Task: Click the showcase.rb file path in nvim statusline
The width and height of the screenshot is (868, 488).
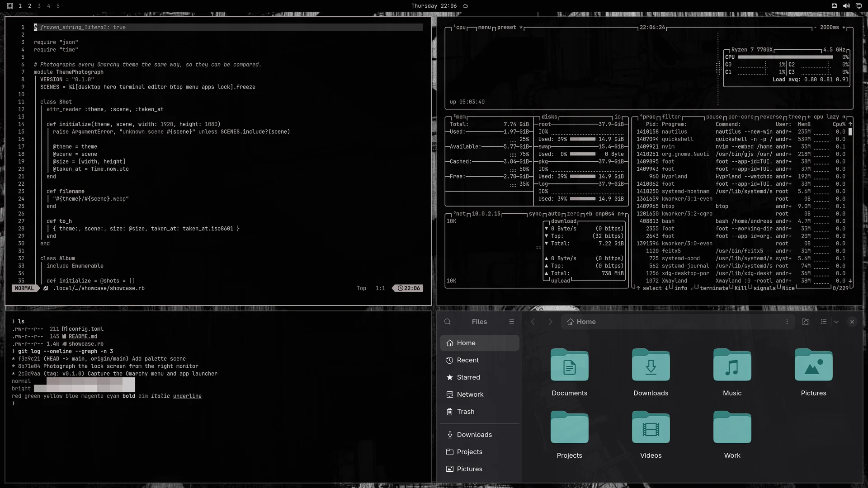Action: (99, 288)
